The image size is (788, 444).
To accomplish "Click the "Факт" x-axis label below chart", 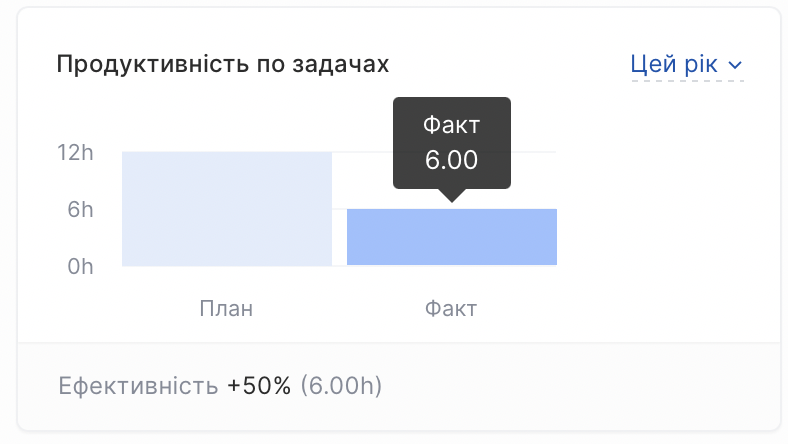I will [451, 308].
